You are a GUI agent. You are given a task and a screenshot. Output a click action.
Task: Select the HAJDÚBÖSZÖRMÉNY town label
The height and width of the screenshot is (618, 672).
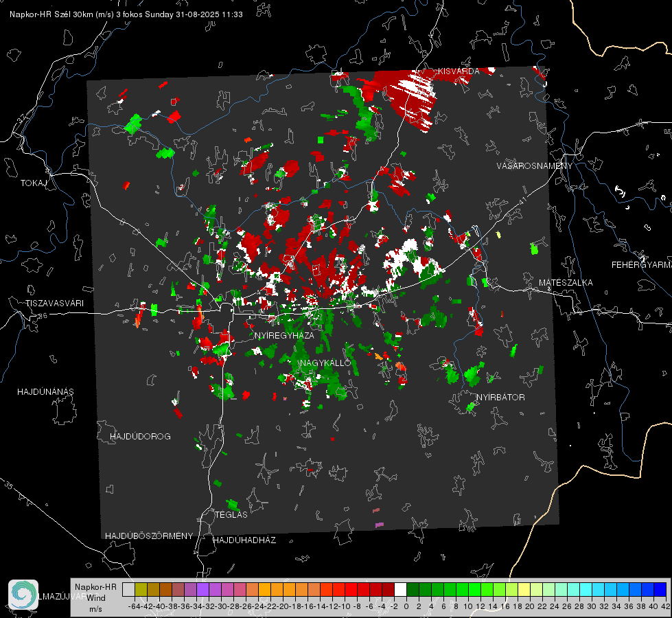tap(149, 536)
